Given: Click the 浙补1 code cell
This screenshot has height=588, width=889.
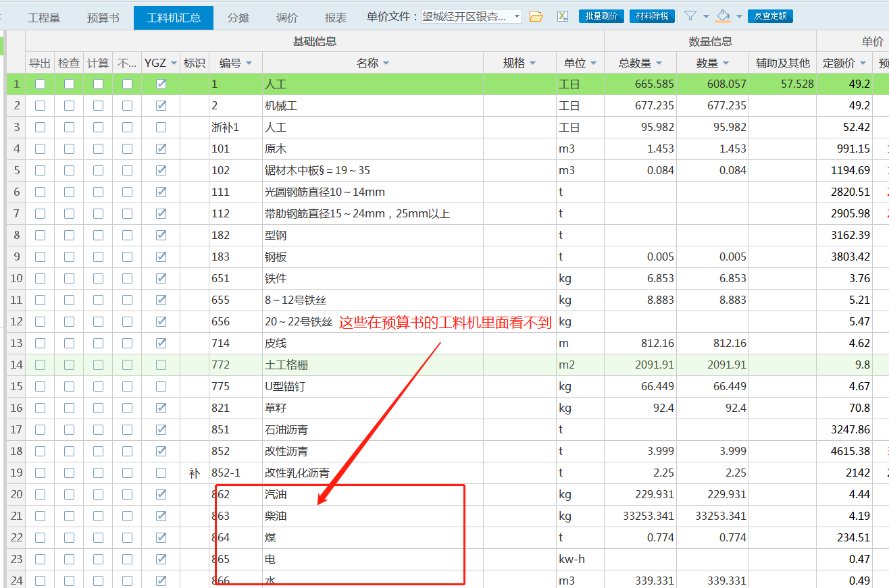Looking at the screenshot, I should tap(236, 128).
